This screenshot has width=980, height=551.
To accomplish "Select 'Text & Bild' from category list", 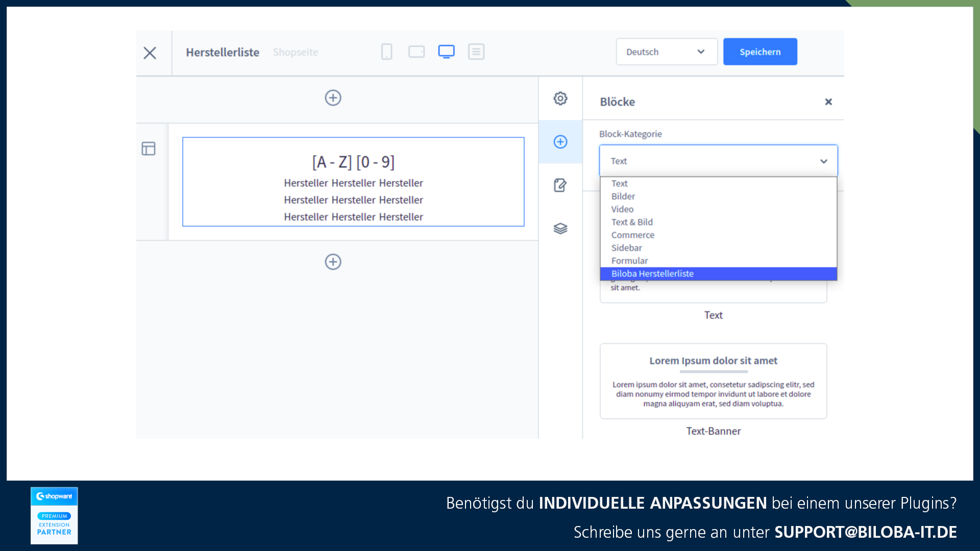I will point(631,222).
